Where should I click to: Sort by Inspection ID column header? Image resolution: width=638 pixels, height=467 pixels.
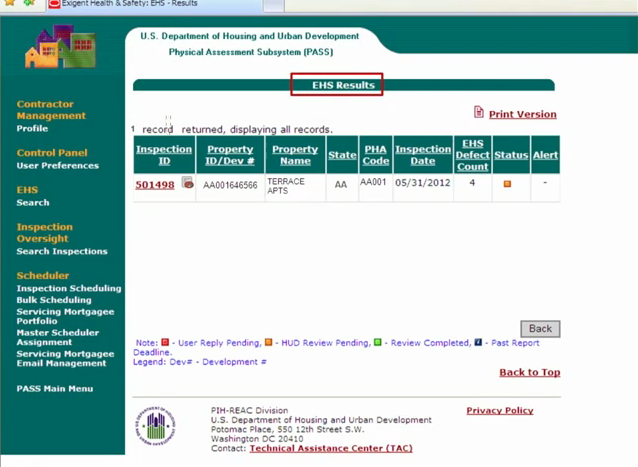point(164,155)
